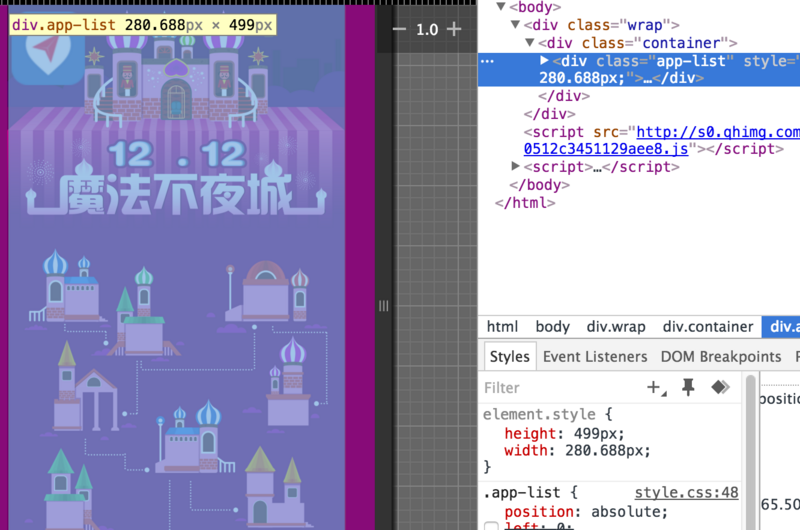The width and height of the screenshot is (800, 530).
Task: Click the element.style selector text
Action: tap(539, 414)
